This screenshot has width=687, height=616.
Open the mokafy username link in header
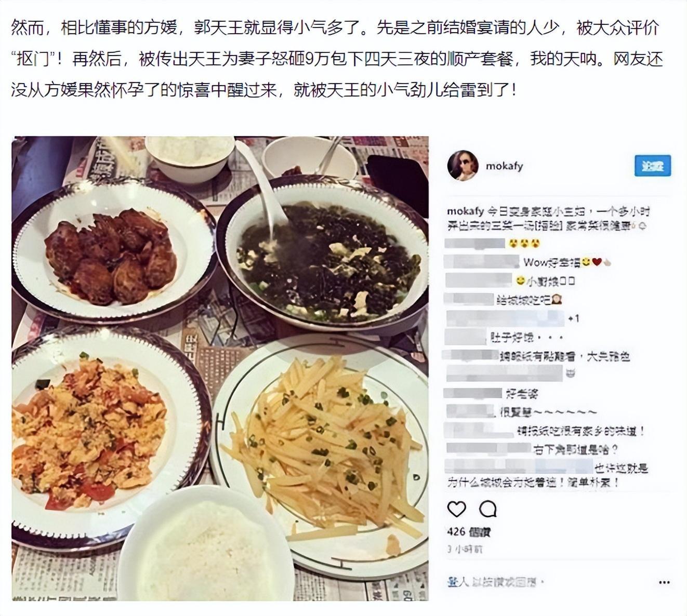coord(504,166)
